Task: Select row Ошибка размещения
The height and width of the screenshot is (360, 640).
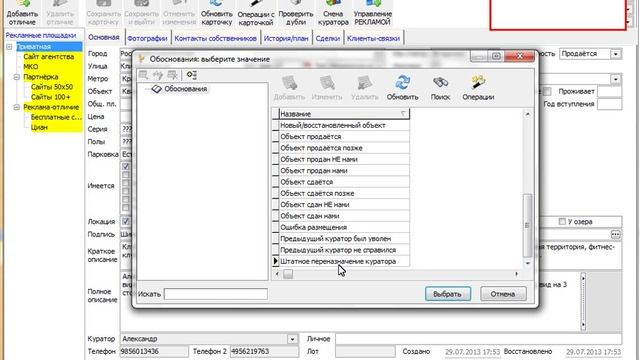Action: (x=344, y=227)
